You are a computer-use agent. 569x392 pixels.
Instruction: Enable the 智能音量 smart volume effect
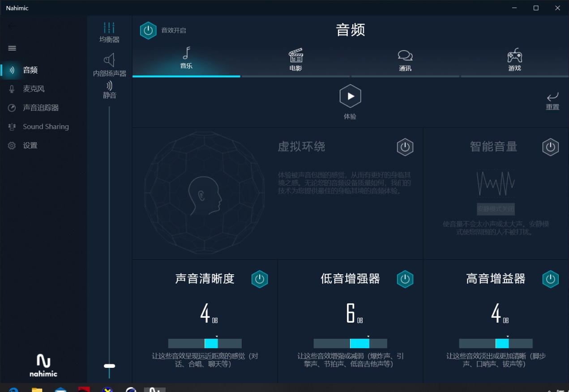coord(550,147)
